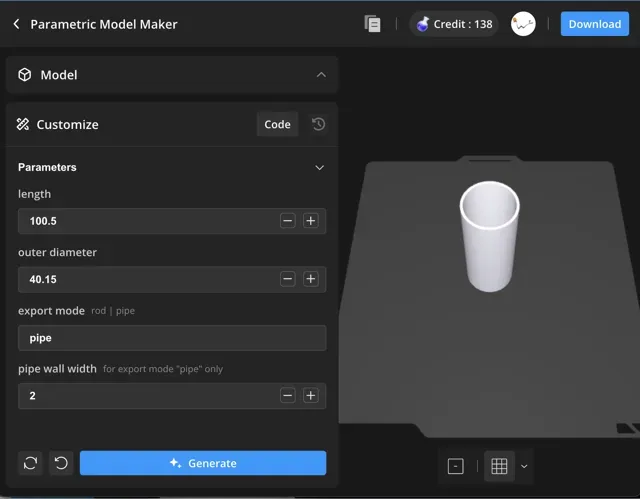Image resolution: width=640 pixels, height=499 pixels.
Task: Decrease the length value
Action: click(288, 221)
